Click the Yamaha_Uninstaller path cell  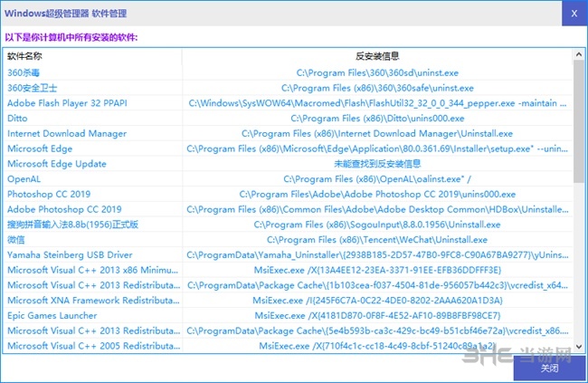click(377, 255)
